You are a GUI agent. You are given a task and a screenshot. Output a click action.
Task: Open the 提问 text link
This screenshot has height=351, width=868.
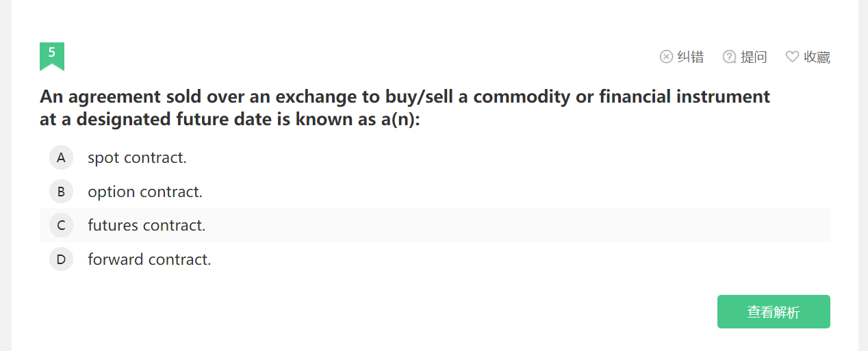coord(754,57)
